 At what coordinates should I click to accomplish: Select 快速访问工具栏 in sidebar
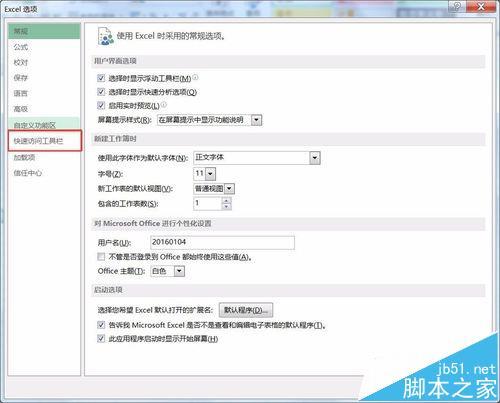pos(44,141)
